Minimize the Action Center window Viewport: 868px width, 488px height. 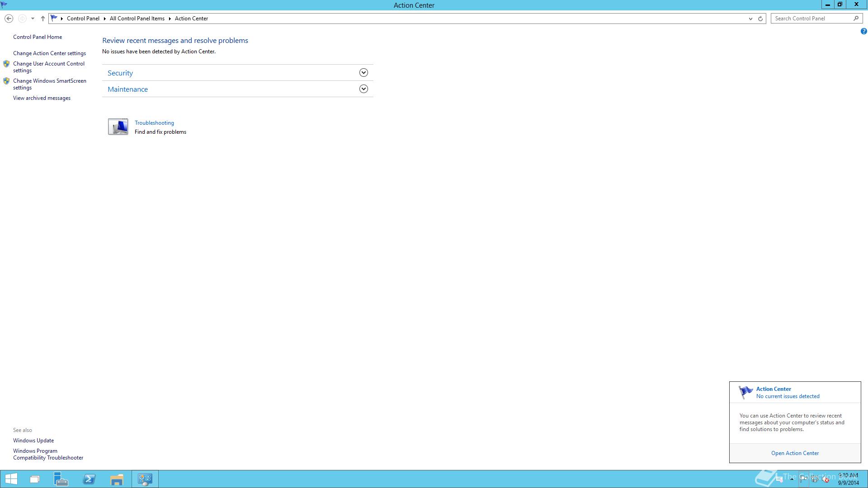click(x=827, y=5)
